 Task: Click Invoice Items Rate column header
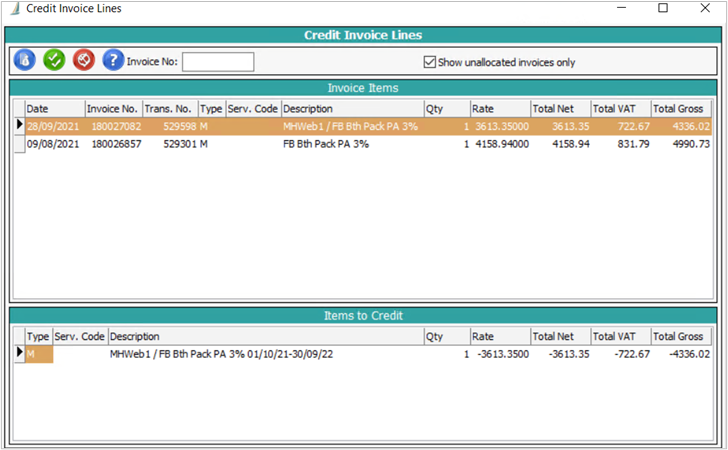[500, 109]
